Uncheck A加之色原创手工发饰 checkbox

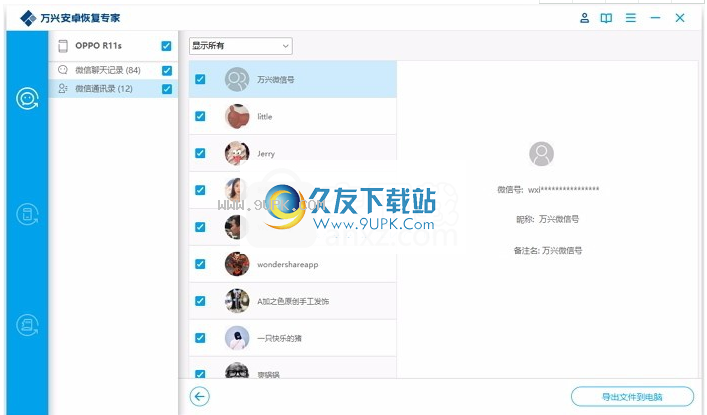[x=200, y=301]
